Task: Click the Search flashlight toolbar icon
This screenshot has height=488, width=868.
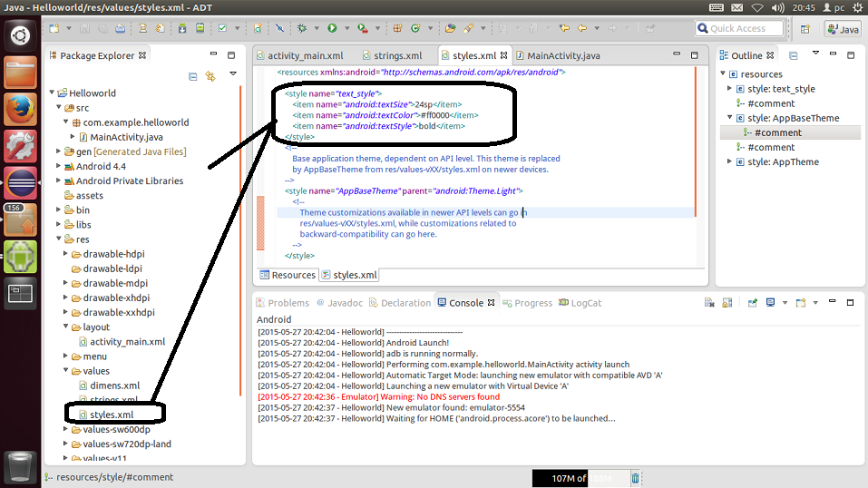Action: [x=469, y=28]
